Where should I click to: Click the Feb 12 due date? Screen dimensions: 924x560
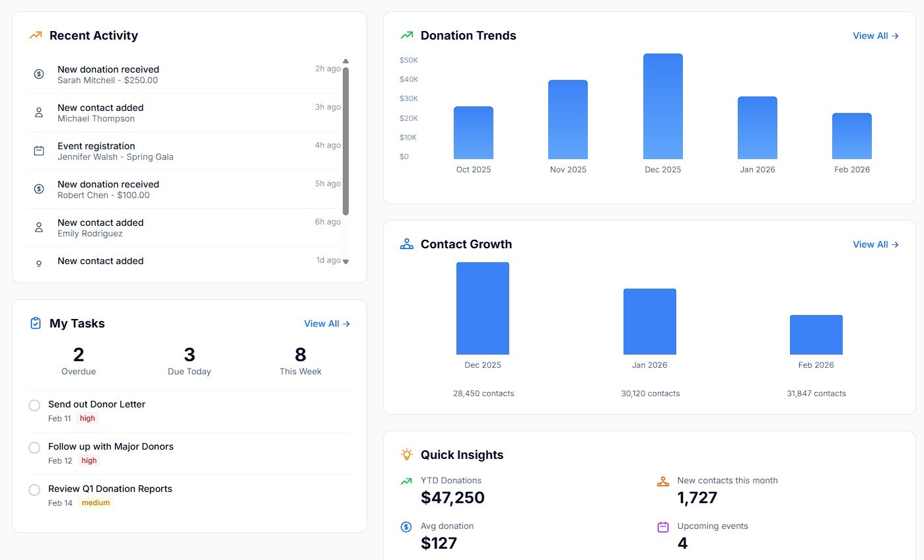point(60,460)
